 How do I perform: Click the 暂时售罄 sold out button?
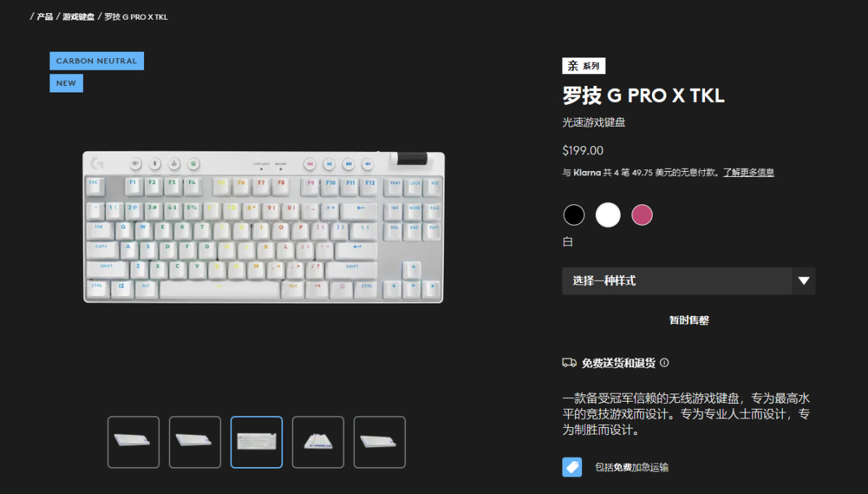tap(688, 320)
